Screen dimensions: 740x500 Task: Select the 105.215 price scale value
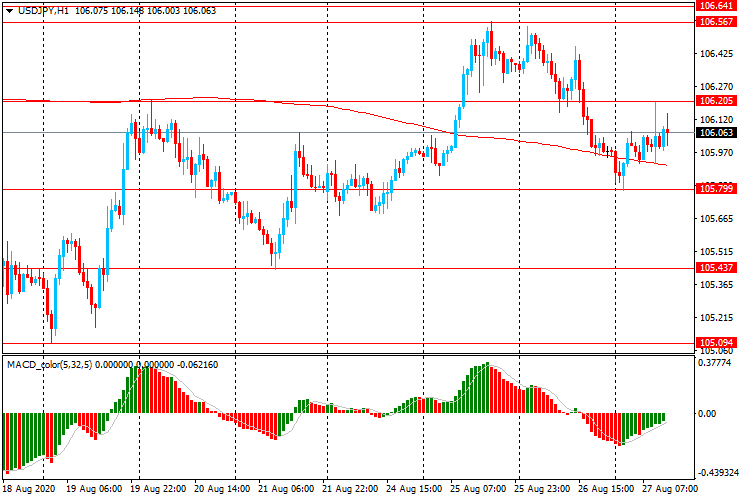[x=716, y=318]
